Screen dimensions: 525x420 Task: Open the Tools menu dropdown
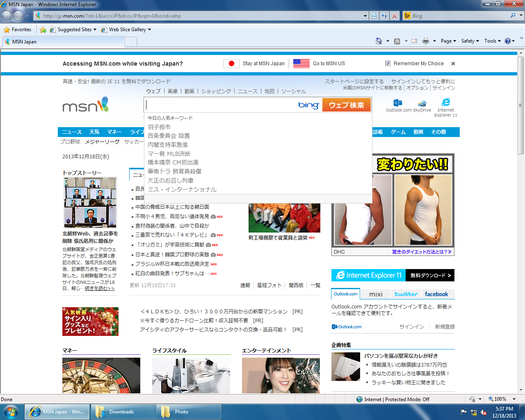click(493, 41)
